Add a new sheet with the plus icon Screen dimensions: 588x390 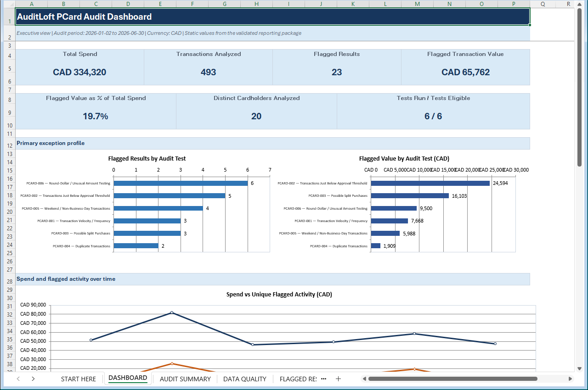point(338,379)
